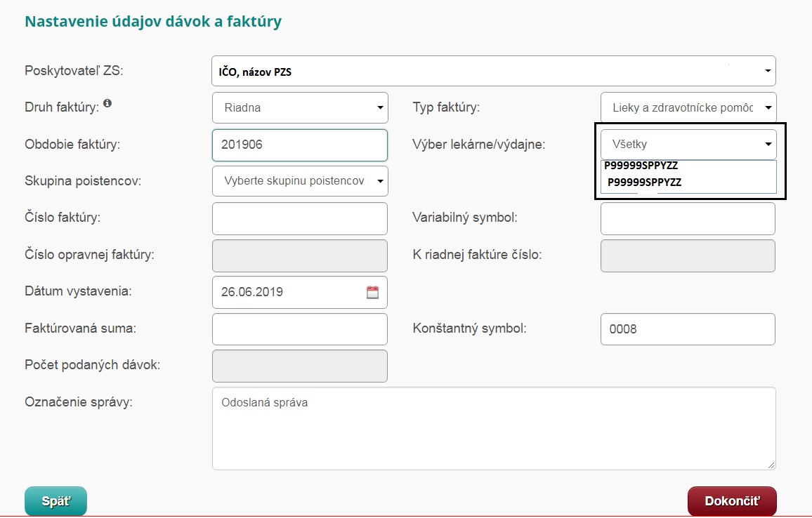
Task: Expand the Poskytovateľ ZS dropdown
Action: pos(493,71)
